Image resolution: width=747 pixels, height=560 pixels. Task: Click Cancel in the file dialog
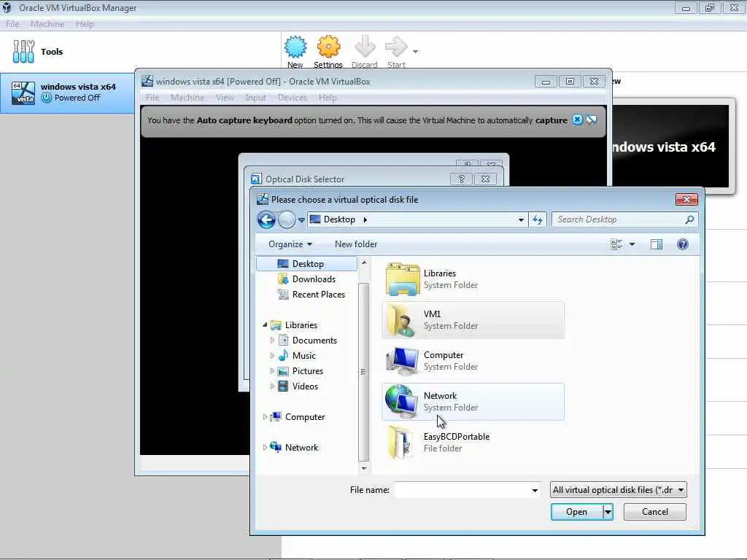pos(654,512)
